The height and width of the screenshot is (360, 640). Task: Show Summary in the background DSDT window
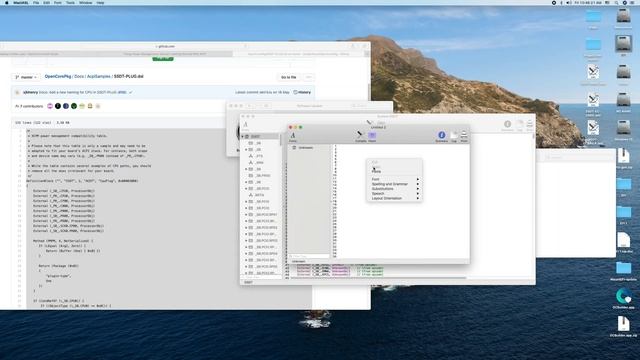pos(507,125)
